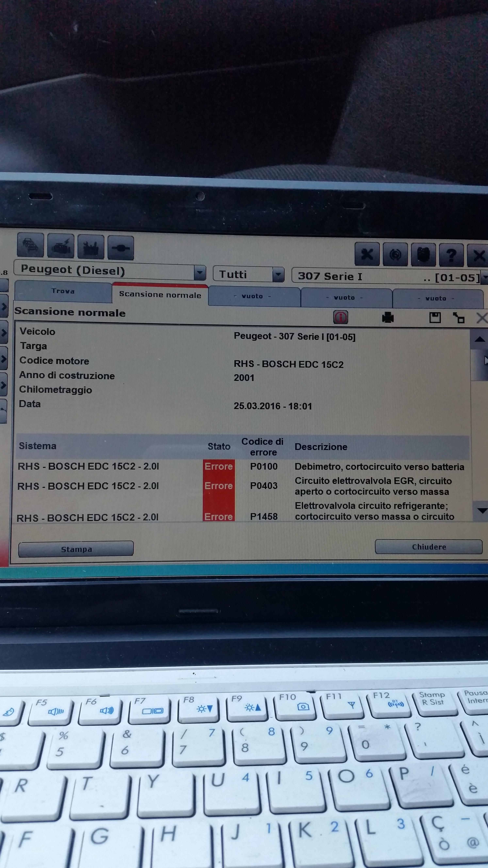This screenshot has height=868, width=488.
Task: Save the scan with floppy disk icon
Action: [435, 318]
